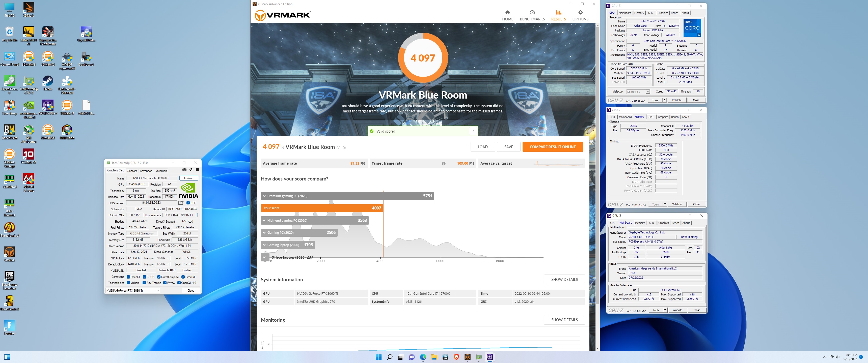Expand the High-end gaming PC (2020) row
This screenshot has width=868, height=363.
pyautogui.click(x=315, y=221)
